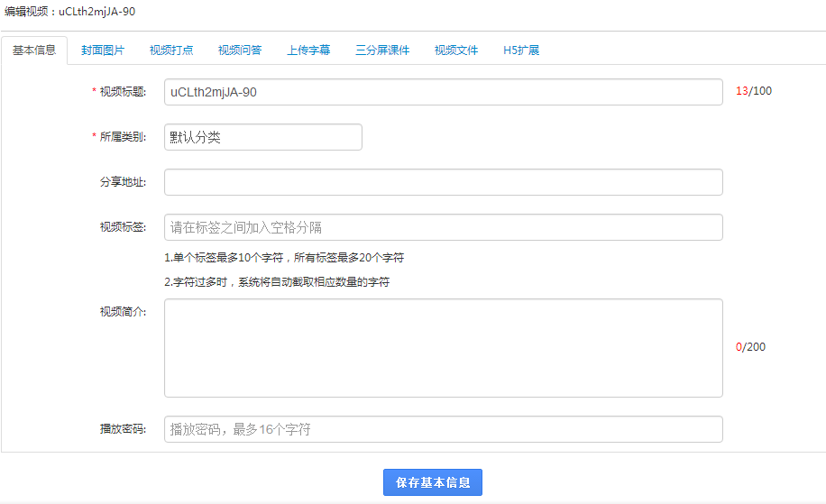
Task: Go to the 视频打点 tab
Action: pos(171,50)
